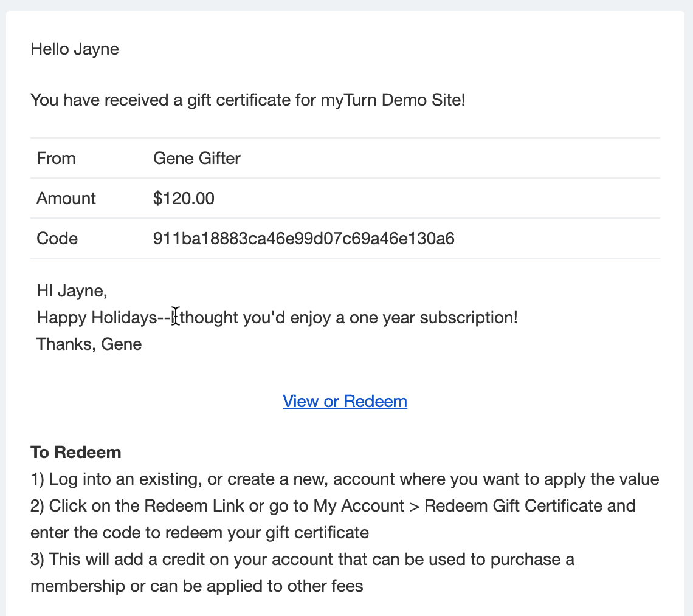The height and width of the screenshot is (616, 693).
Task: Click step 1 about logging into account
Action: pyautogui.click(x=345, y=479)
